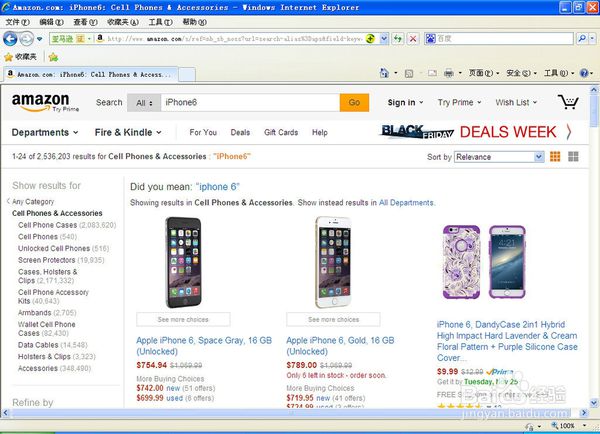
Task: Click the Refresh icon beside address bar
Action: tap(398, 39)
